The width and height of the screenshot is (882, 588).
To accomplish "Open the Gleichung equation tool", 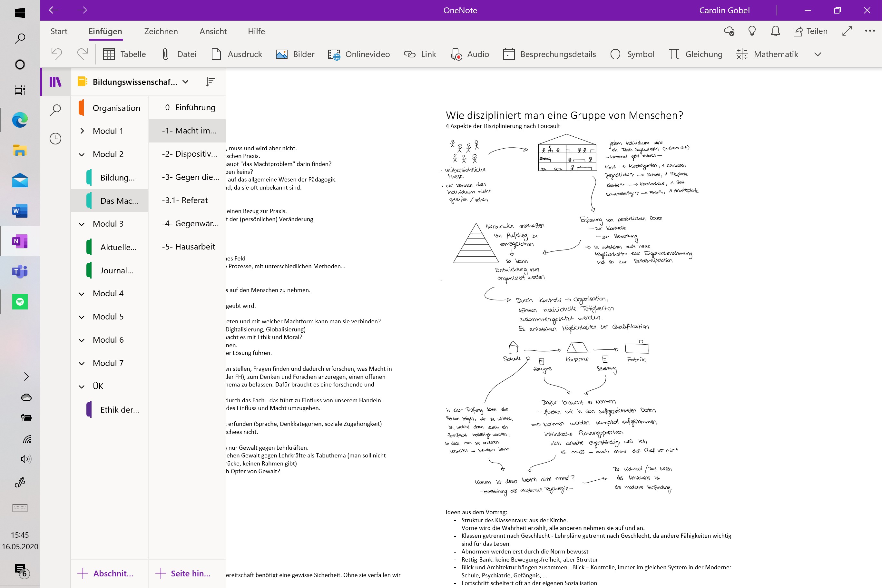I will click(x=695, y=54).
